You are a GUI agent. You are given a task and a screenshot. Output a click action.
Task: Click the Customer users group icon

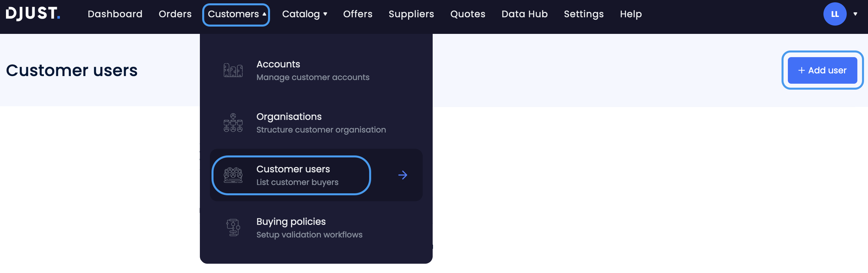point(232,175)
